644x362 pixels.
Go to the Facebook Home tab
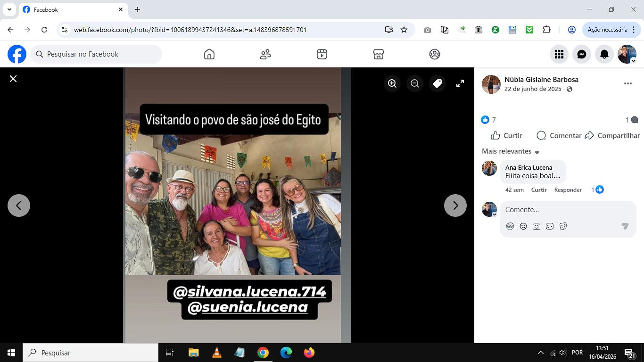click(x=209, y=54)
